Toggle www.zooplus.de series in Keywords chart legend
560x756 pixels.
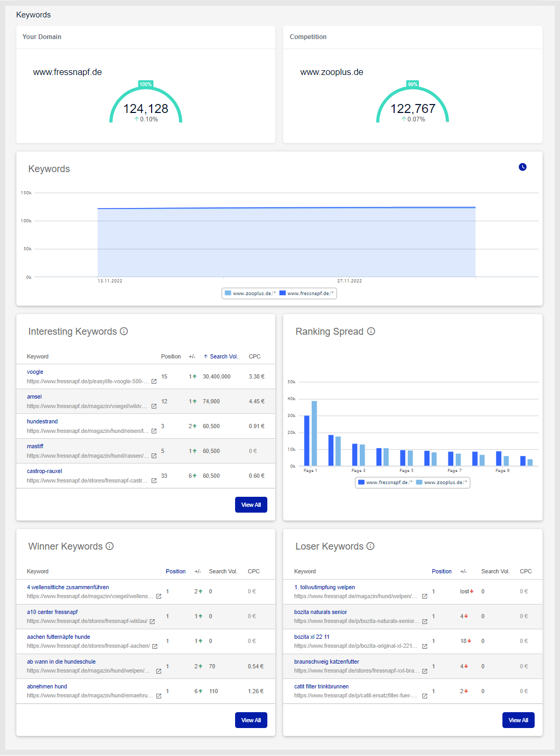[250, 293]
